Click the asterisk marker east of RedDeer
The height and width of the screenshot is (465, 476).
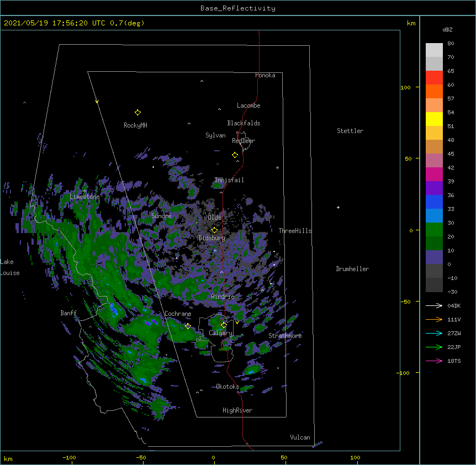point(277,167)
